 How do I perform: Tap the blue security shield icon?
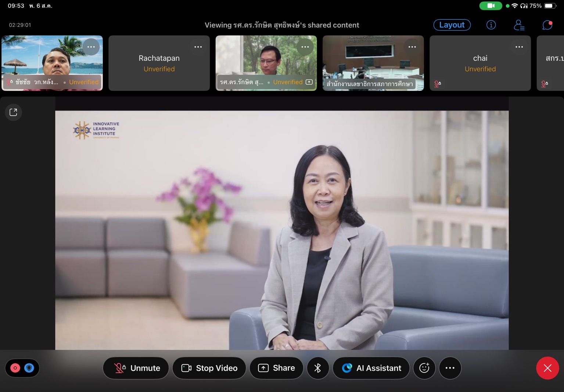(29, 368)
